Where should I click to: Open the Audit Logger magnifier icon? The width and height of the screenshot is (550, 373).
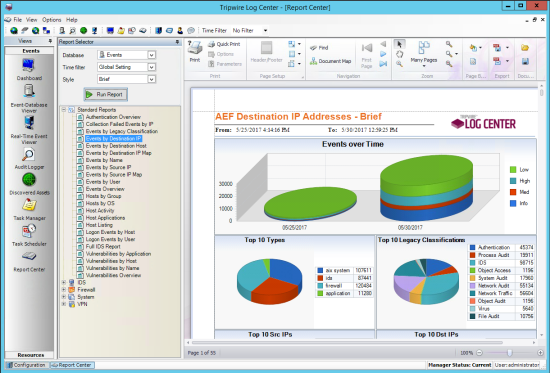coord(28,155)
